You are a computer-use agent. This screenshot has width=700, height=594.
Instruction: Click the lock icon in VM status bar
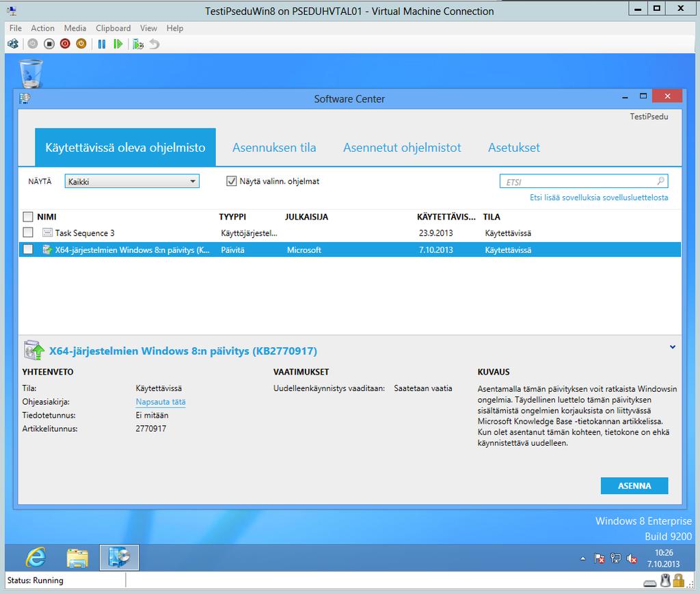(679, 580)
